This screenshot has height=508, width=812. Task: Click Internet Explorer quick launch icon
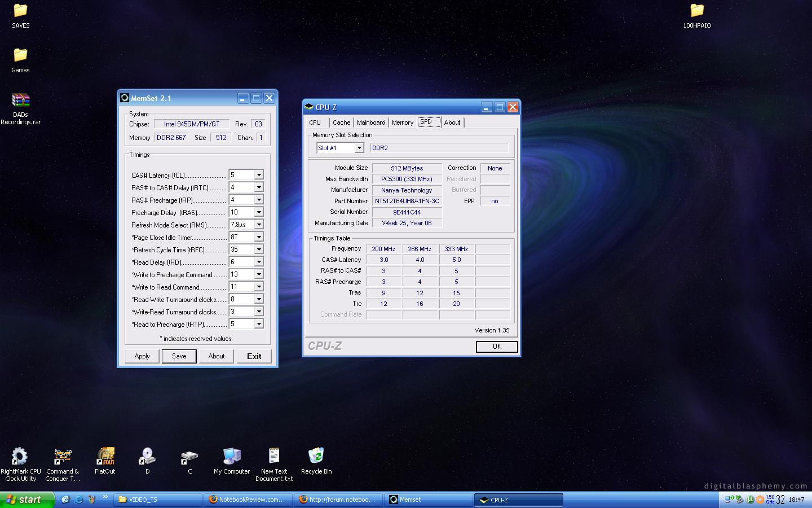78,500
